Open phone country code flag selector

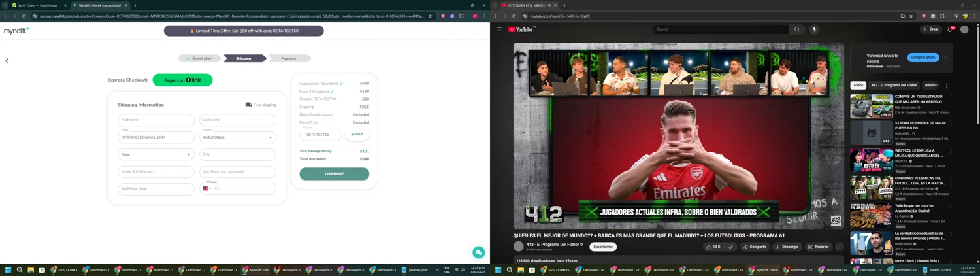pyautogui.click(x=206, y=188)
